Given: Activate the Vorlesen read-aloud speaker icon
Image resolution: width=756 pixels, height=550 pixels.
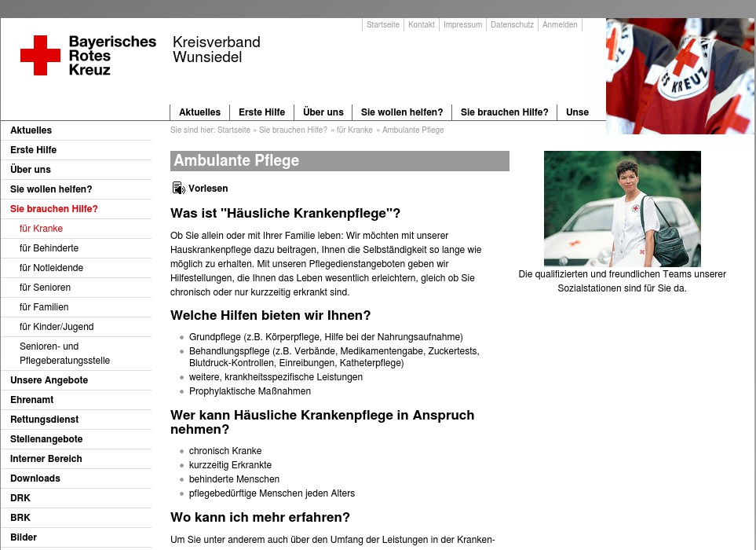Looking at the screenshot, I should coord(179,188).
